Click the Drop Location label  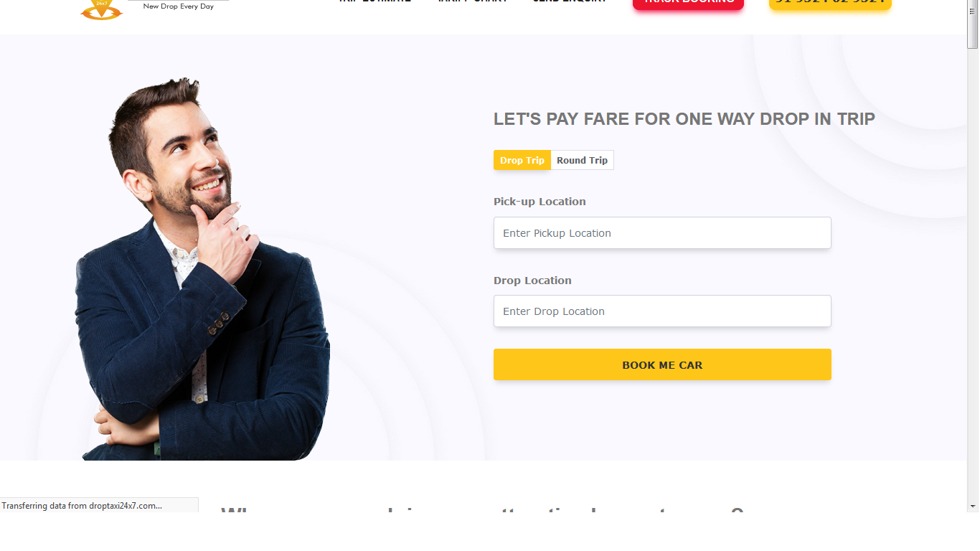[x=532, y=281]
